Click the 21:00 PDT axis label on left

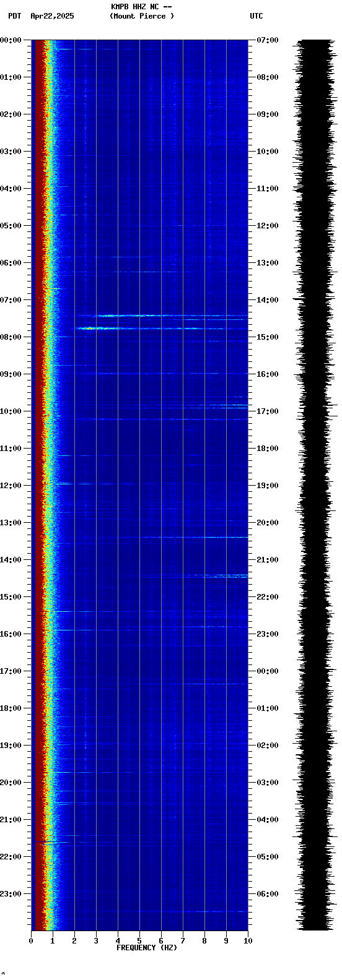click(11, 820)
